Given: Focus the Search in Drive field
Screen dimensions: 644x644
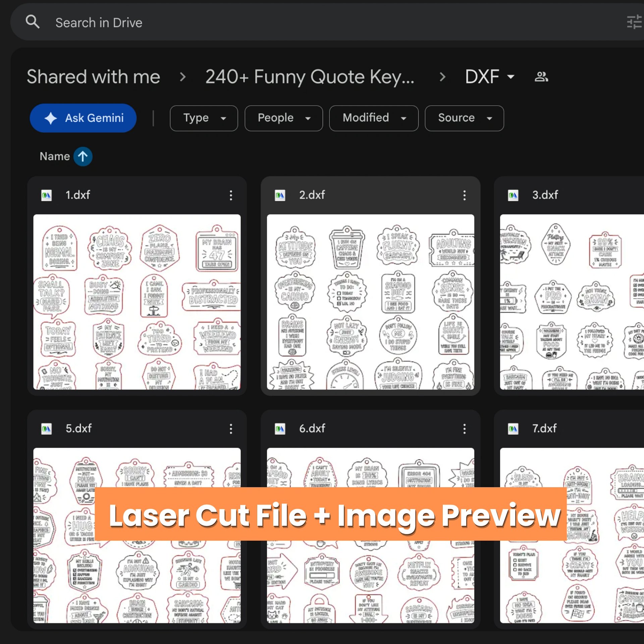Looking at the screenshot, I should (327, 22).
